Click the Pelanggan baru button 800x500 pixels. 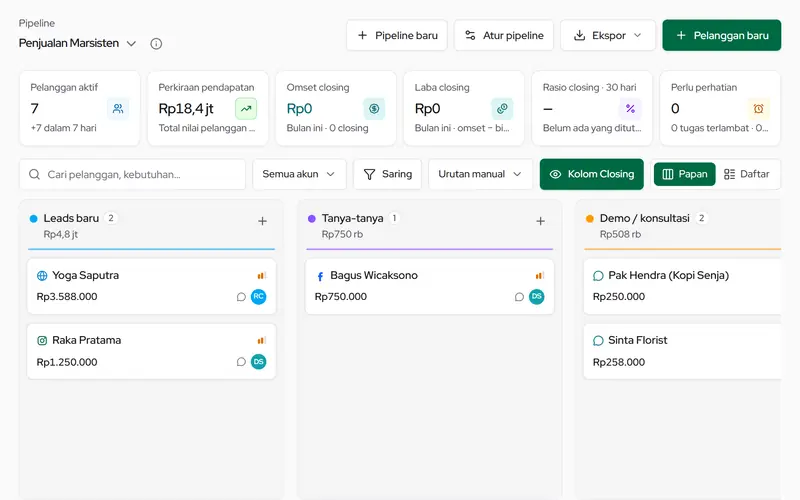pos(721,35)
